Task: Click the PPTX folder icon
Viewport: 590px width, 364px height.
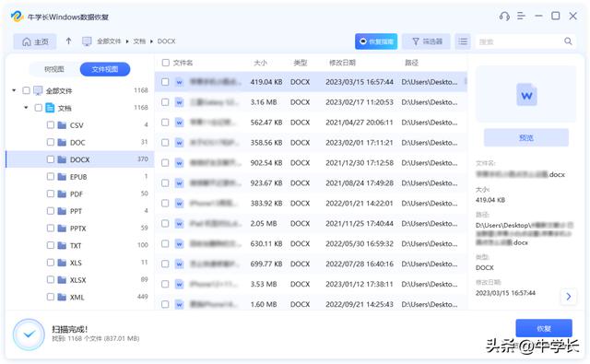Action: (62, 229)
